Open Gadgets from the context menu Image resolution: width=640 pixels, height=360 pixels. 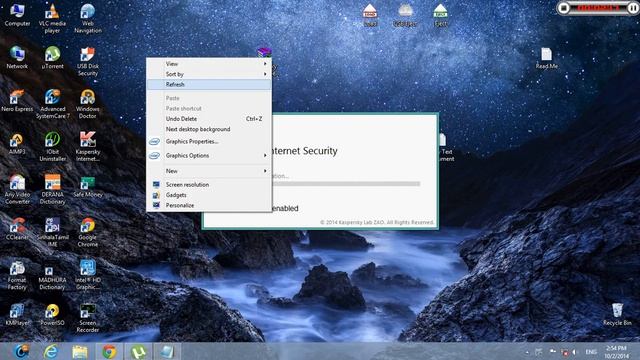pyautogui.click(x=209, y=195)
